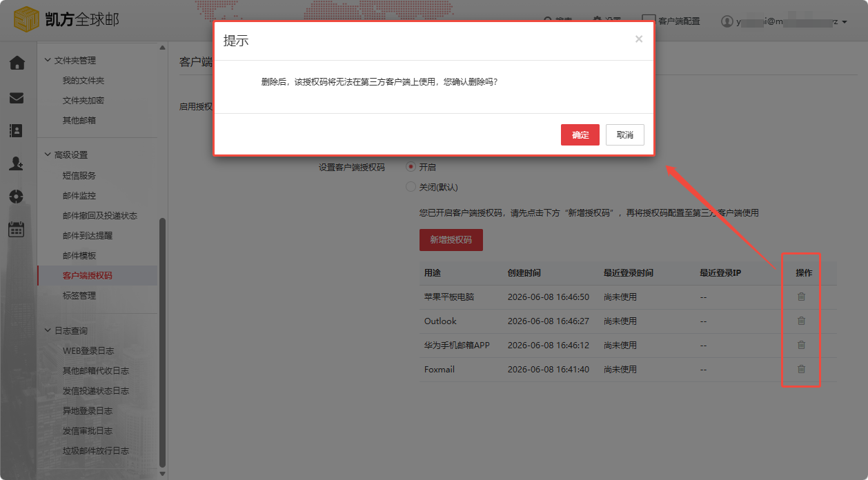Open the mail envelope icon in sidebar
The image size is (868, 480).
click(x=17, y=98)
